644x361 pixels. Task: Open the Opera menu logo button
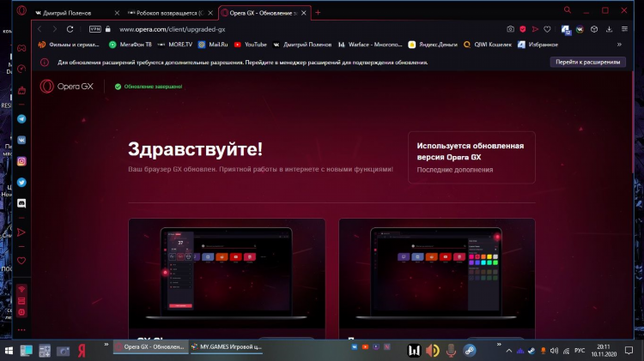click(x=21, y=10)
